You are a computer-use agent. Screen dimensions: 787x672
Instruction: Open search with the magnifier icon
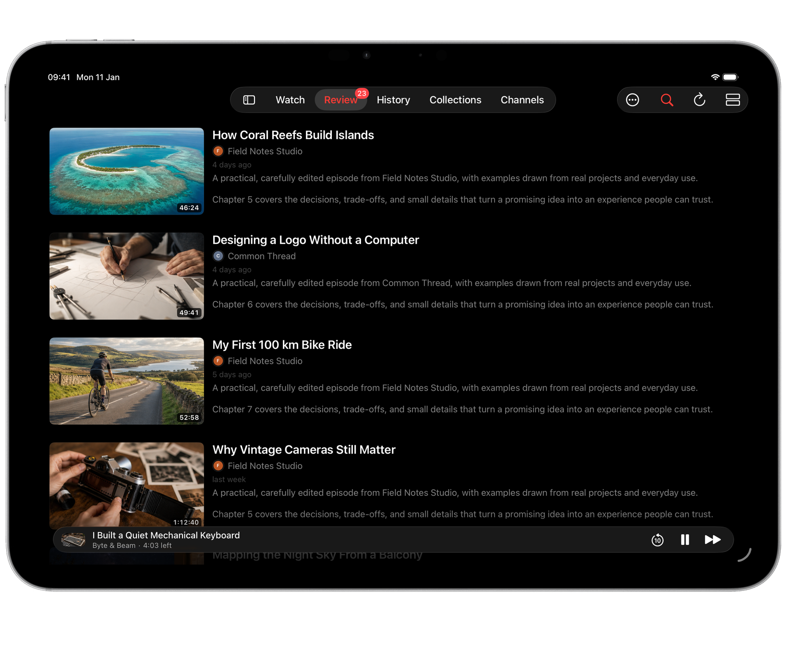666,100
